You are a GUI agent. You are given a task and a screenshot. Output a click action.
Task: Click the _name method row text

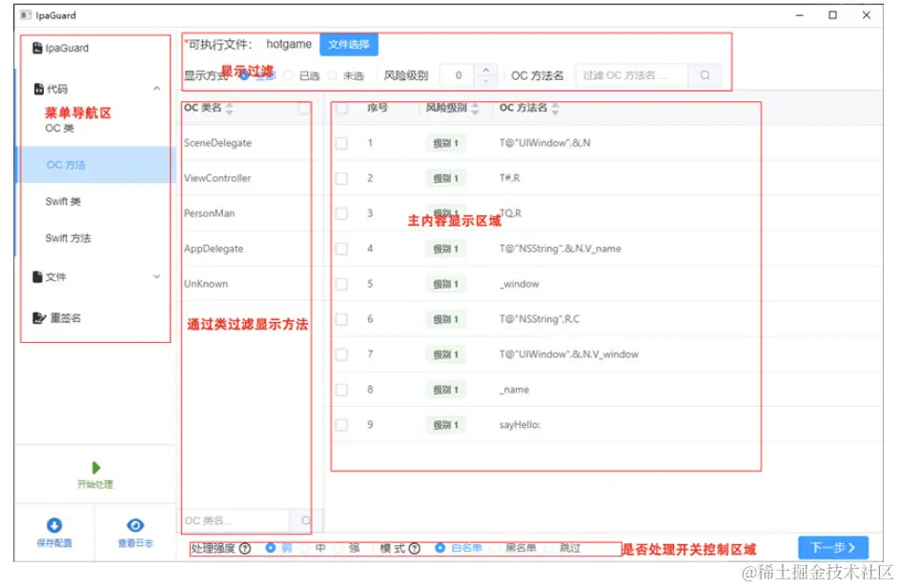coord(514,390)
